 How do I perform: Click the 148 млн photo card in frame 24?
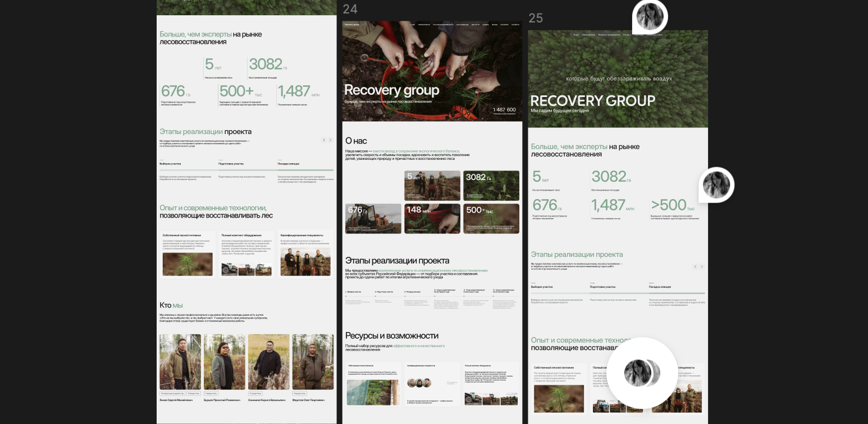(x=432, y=219)
